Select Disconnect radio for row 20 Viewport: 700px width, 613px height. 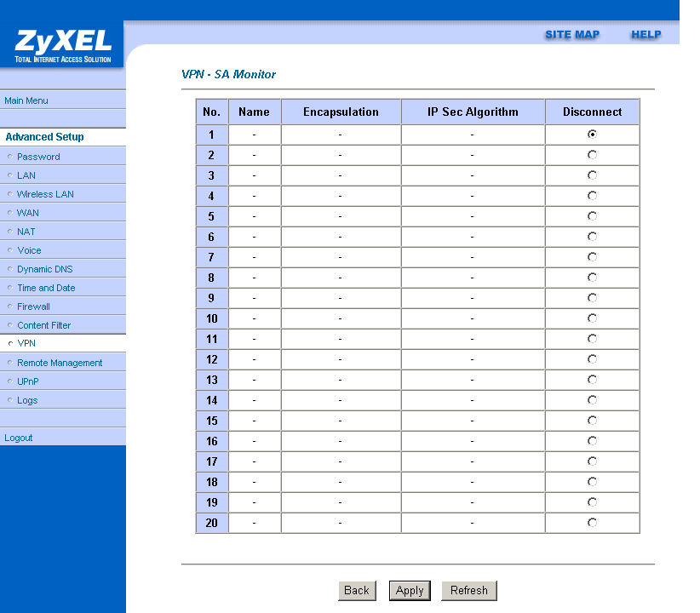592,523
